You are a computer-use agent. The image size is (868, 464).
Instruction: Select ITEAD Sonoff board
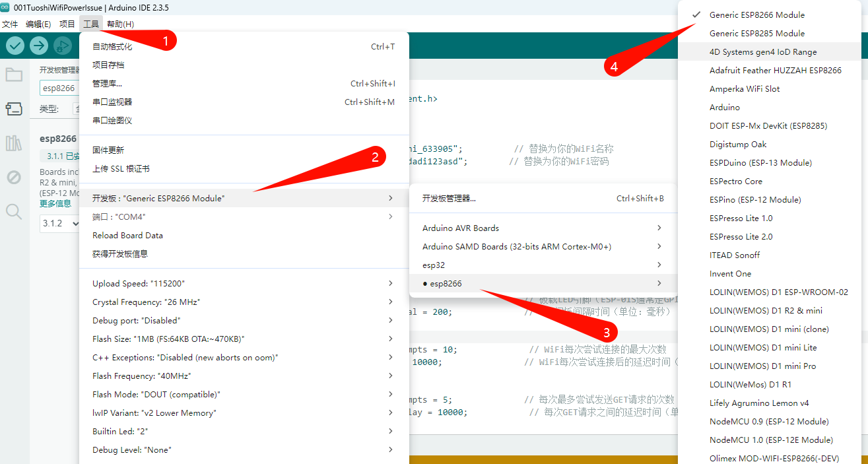point(770,255)
